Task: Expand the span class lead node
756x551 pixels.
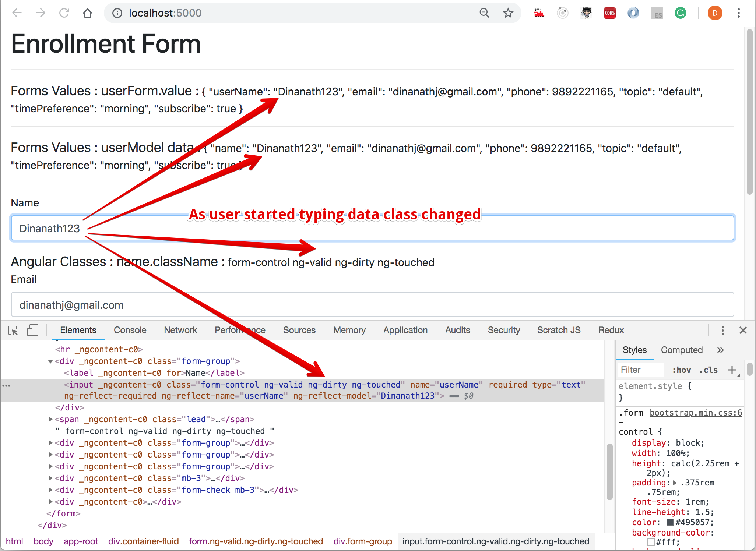Action: [50, 419]
